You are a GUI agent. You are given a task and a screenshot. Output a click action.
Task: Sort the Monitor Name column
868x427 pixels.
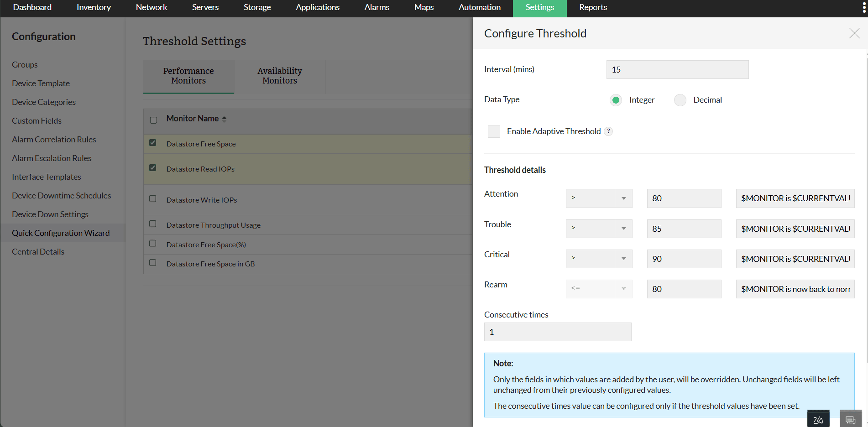(x=224, y=118)
